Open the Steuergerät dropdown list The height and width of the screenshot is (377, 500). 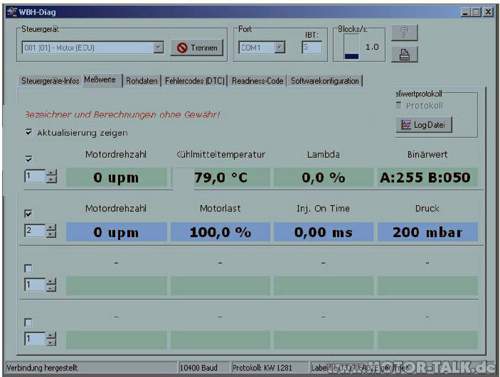pyautogui.click(x=158, y=47)
